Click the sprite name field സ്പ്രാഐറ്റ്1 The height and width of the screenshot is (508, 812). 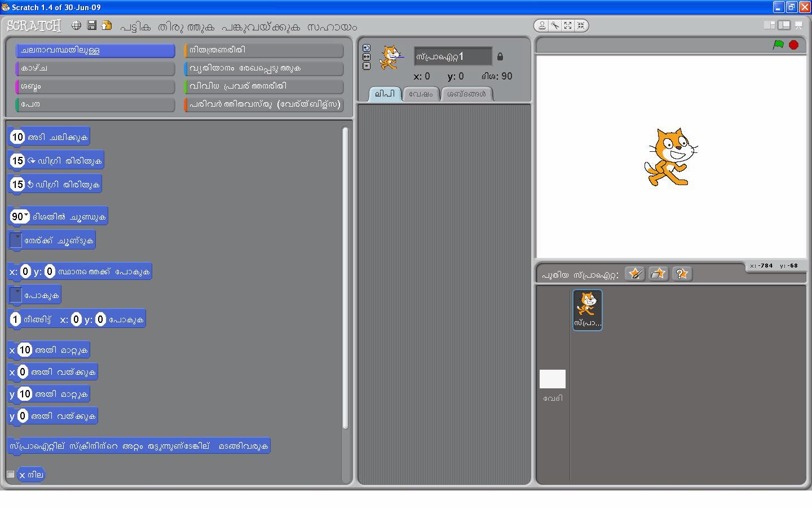click(x=451, y=56)
